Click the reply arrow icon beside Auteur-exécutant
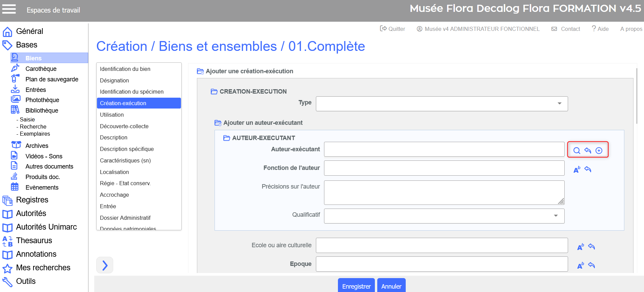The width and height of the screenshot is (644, 292). pyautogui.click(x=588, y=151)
